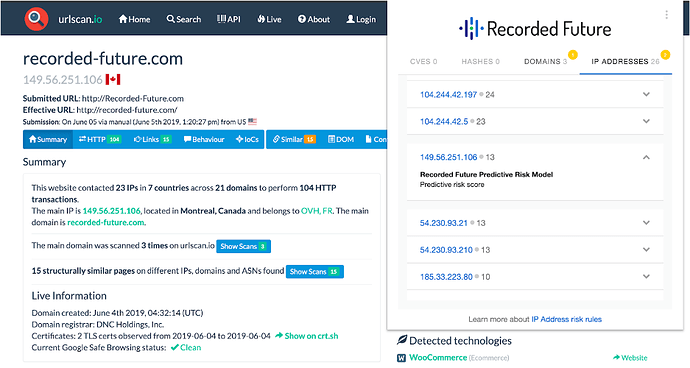Open the About nav item
This screenshot has width=690, height=368.
click(x=314, y=19)
